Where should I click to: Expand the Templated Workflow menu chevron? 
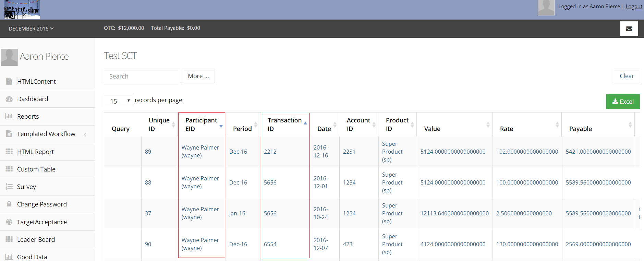point(85,134)
